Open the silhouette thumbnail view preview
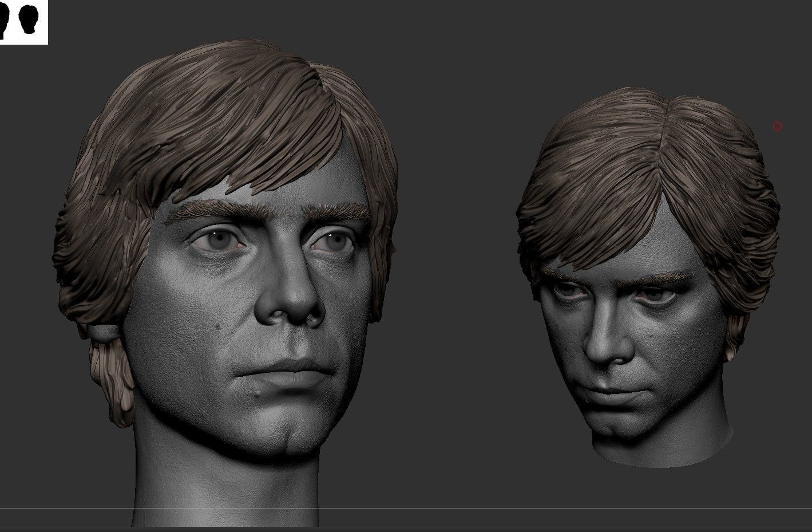The height and width of the screenshot is (532, 812). (x=23, y=22)
